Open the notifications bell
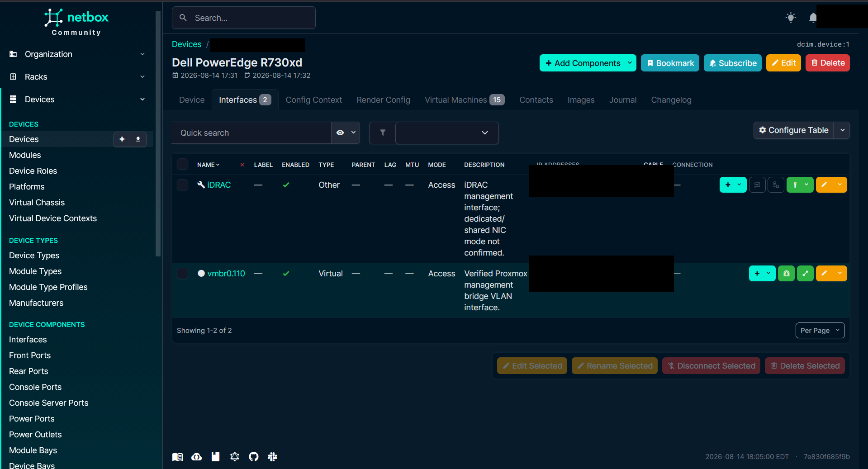868x469 pixels. [813, 18]
